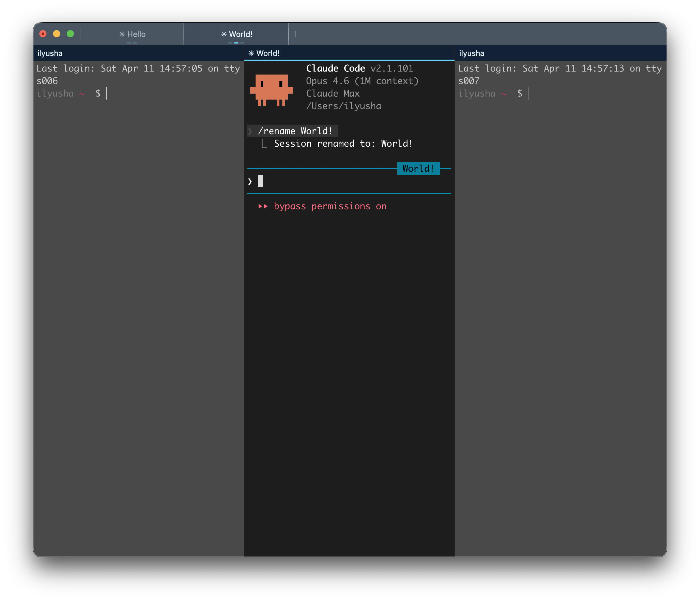Open a new tab with plus button
The height and width of the screenshot is (601, 700).
pyautogui.click(x=295, y=34)
